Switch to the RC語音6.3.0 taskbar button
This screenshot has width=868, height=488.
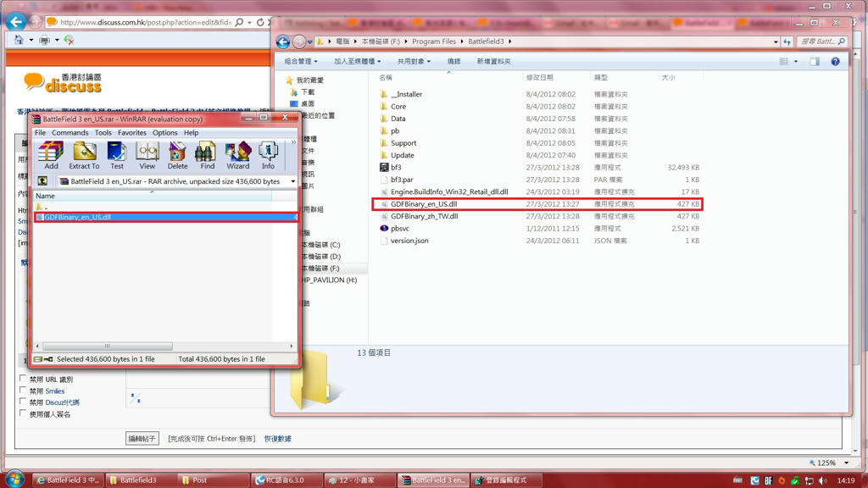coord(287,480)
